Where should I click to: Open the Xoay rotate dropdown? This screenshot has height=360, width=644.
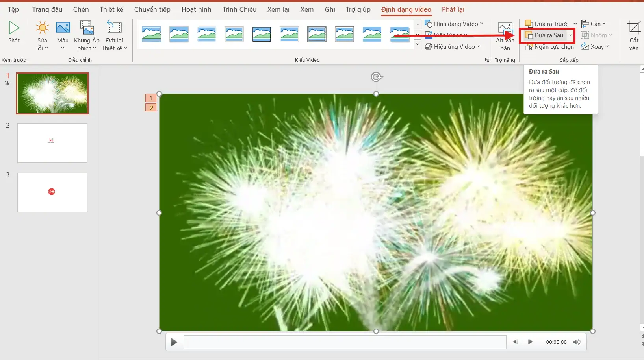[x=595, y=47]
